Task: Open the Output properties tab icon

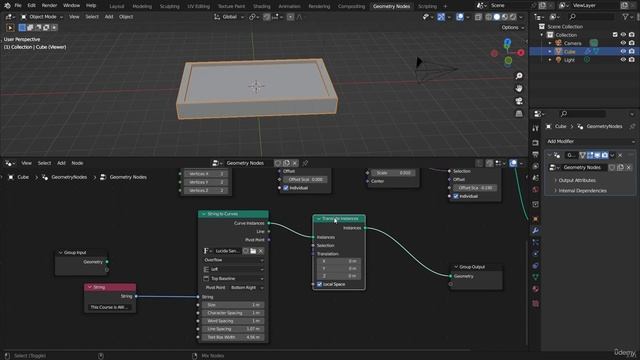Action: (x=535, y=155)
